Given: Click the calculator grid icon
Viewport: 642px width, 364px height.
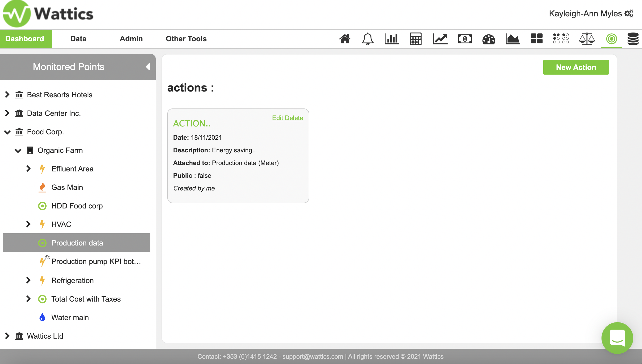Looking at the screenshot, I should pyautogui.click(x=415, y=39).
